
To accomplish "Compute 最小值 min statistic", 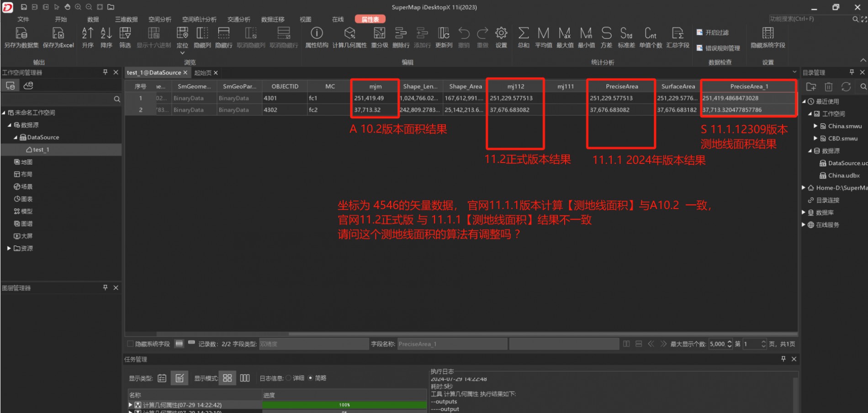I will (587, 37).
